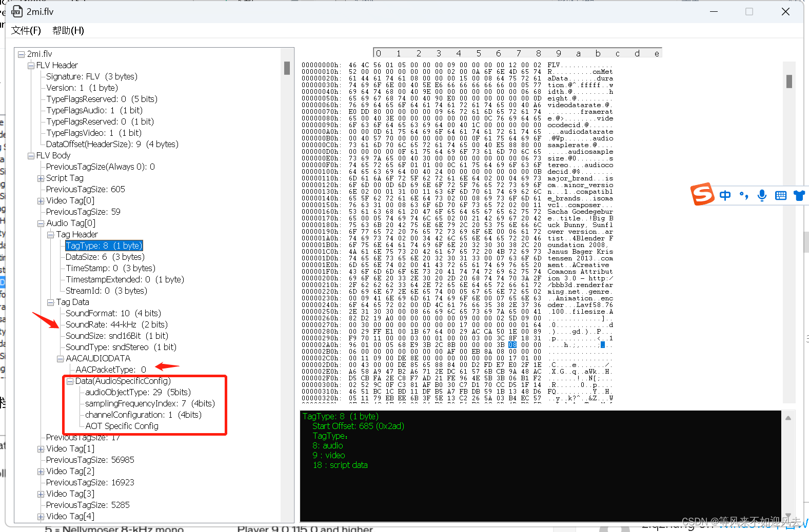Select TimestampExtended: 0 row
Image resolution: width=809 pixels, height=532 pixels.
[x=125, y=279]
